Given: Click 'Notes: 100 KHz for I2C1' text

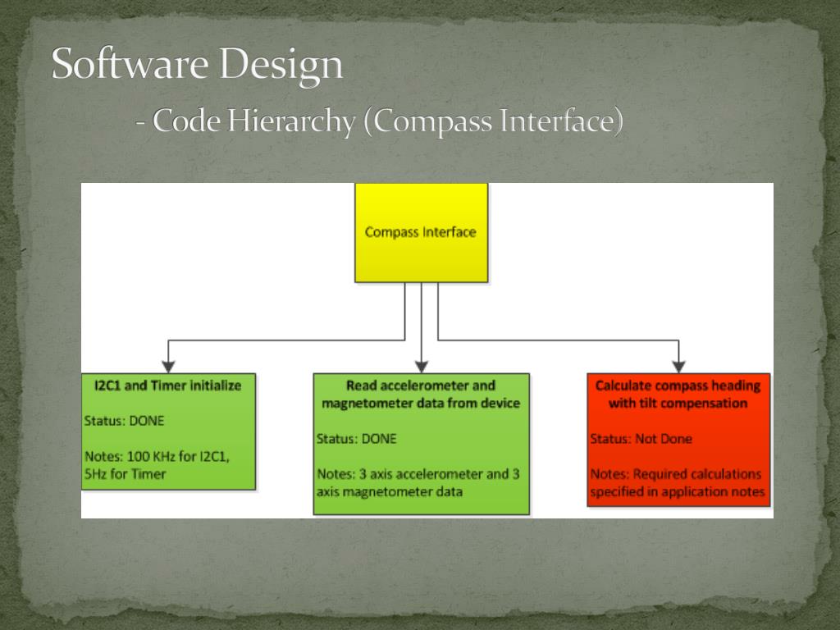Looking at the screenshot, I should [x=157, y=456].
